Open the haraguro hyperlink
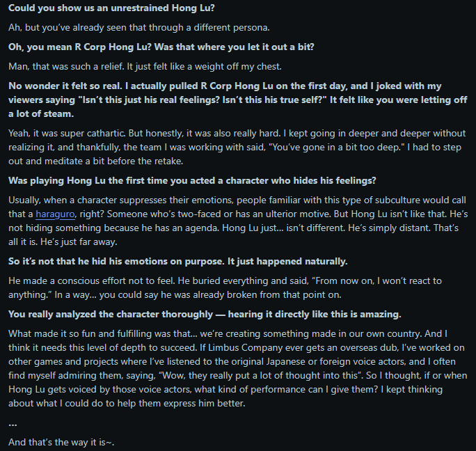 click(55, 214)
